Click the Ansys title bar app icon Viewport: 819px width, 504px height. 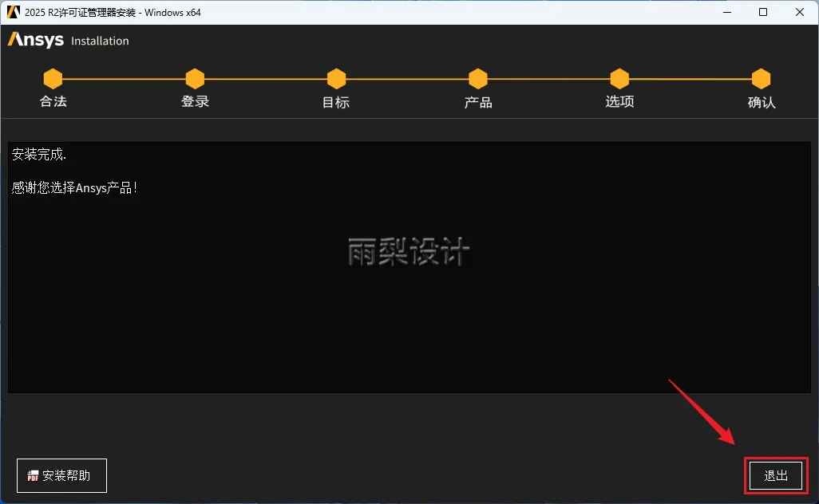click(13, 12)
